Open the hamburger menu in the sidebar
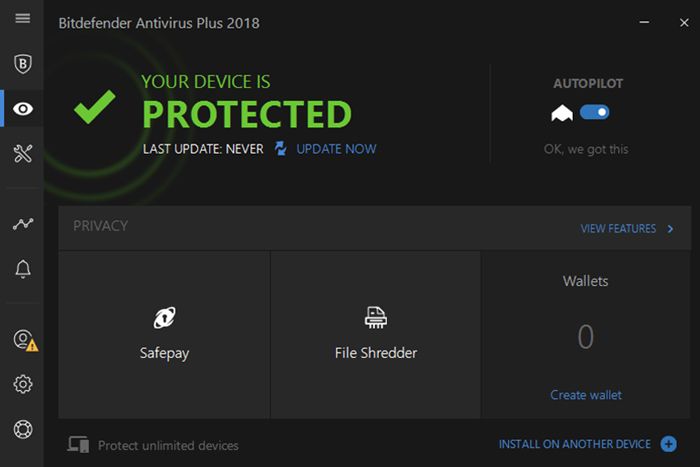 pyautogui.click(x=22, y=19)
